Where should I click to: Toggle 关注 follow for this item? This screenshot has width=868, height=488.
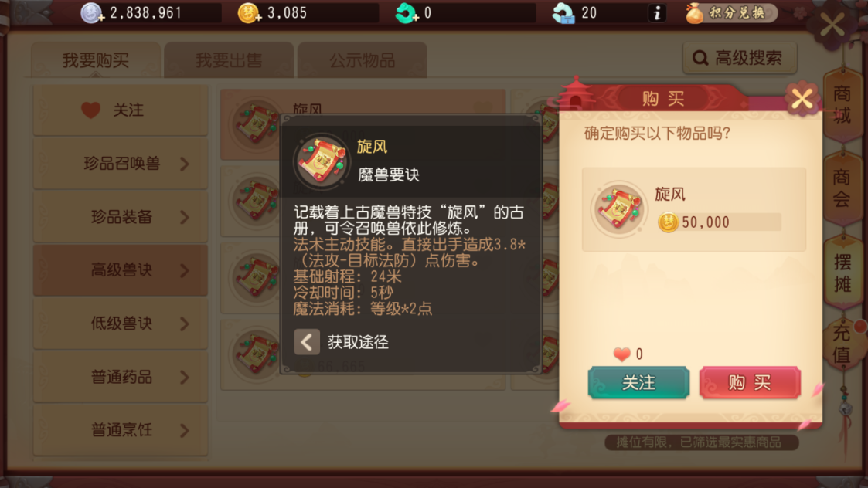tap(638, 382)
